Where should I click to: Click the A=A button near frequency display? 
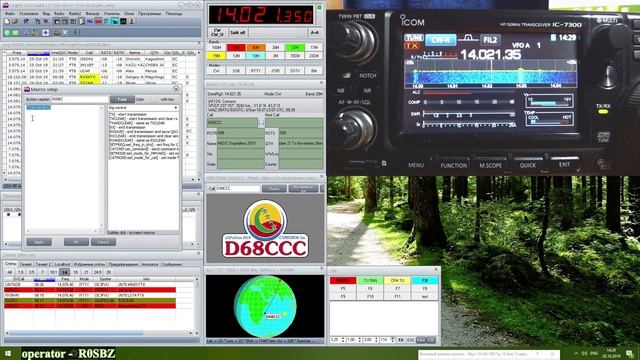pyautogui.click(x=314, y=32)
